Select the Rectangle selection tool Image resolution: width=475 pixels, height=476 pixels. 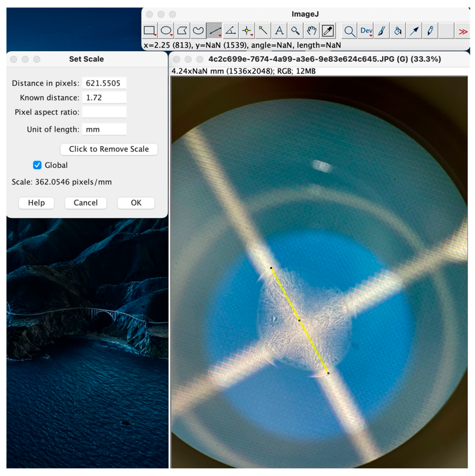(150, 31)
